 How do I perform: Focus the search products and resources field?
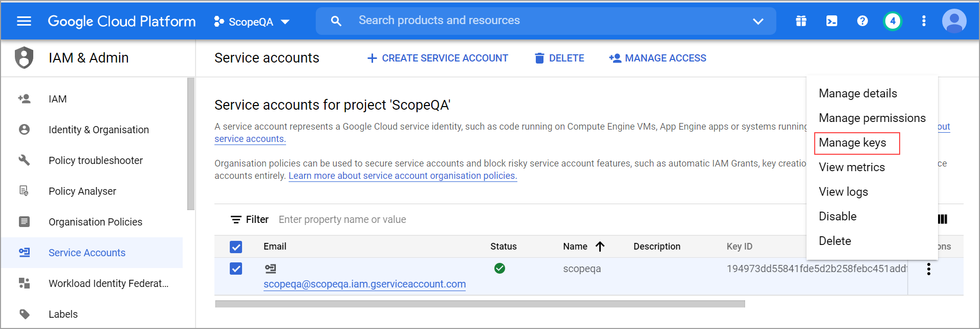[x=545, y=20]
